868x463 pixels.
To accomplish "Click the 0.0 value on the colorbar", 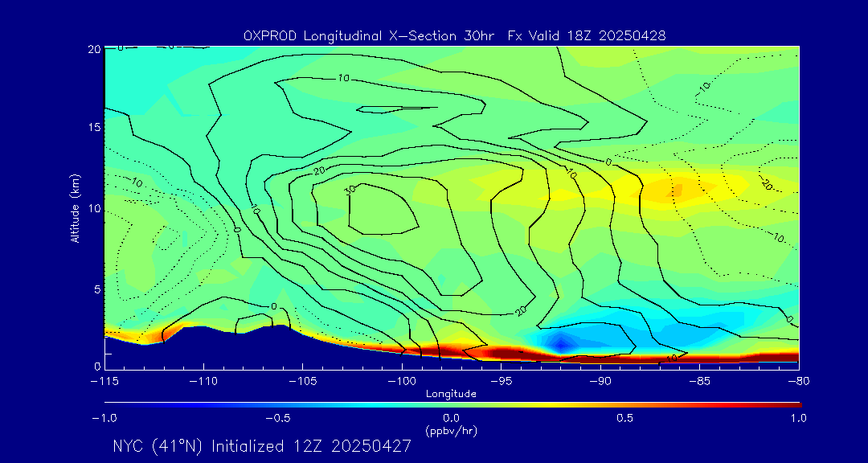I will pyautogui.click(x=451, y=418).
